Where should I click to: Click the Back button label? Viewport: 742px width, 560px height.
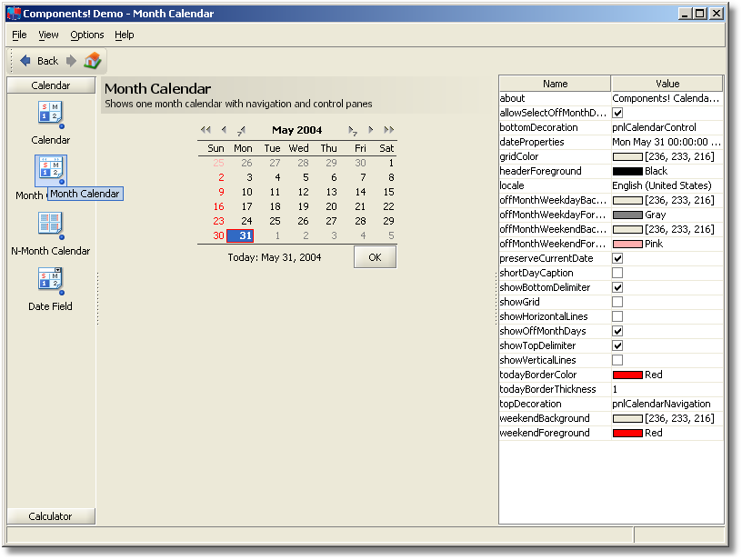click(x=48, y=61)
